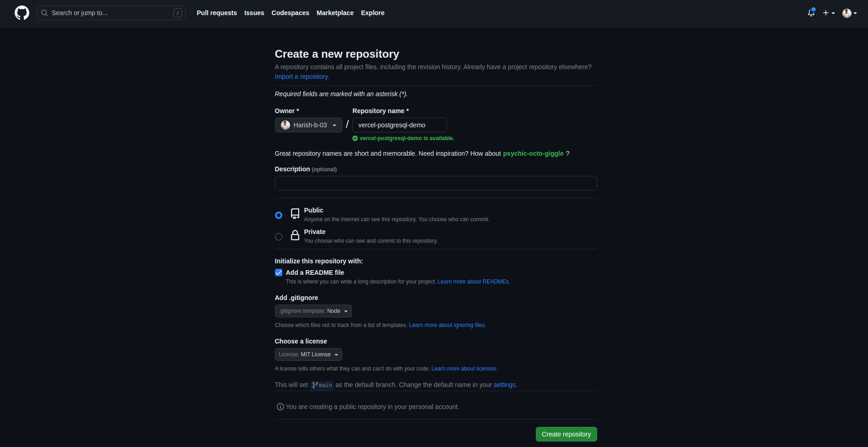Screen dimensions: 868x447
Task: Open the License MIT License dropdown
Action: (x=308, y=354)
